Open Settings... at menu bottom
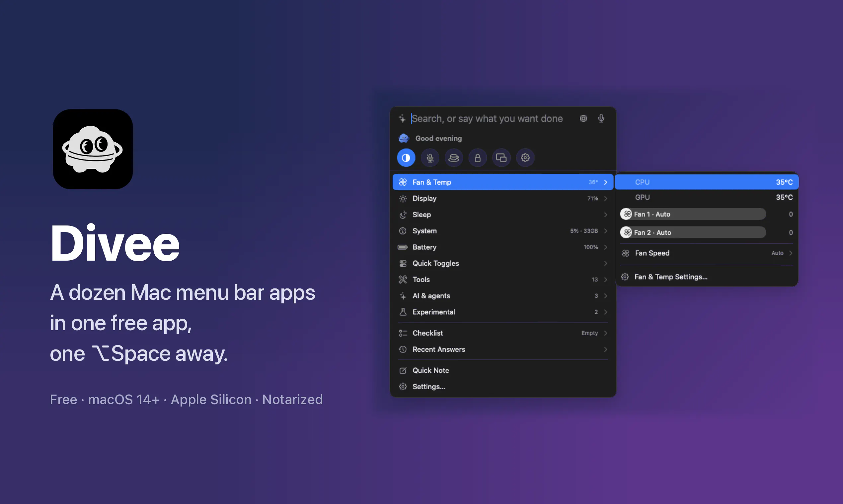 tap(503, 387)
